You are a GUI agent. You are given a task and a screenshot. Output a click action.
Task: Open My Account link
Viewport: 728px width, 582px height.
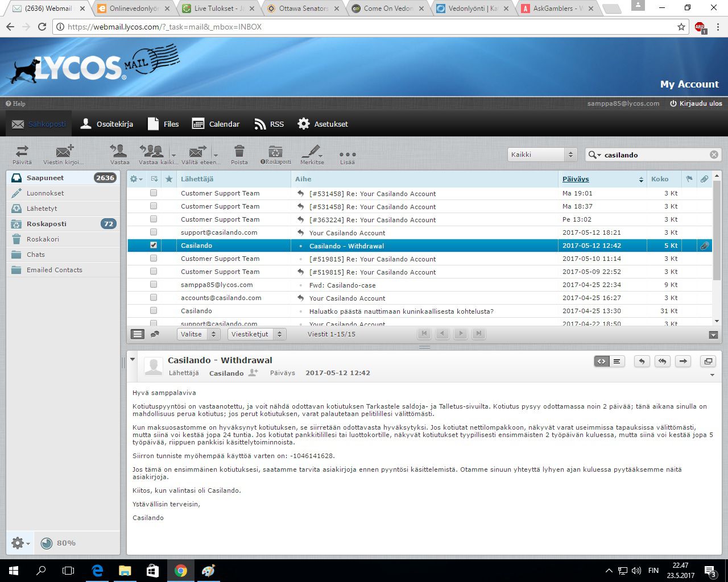[x=689, y=84]
